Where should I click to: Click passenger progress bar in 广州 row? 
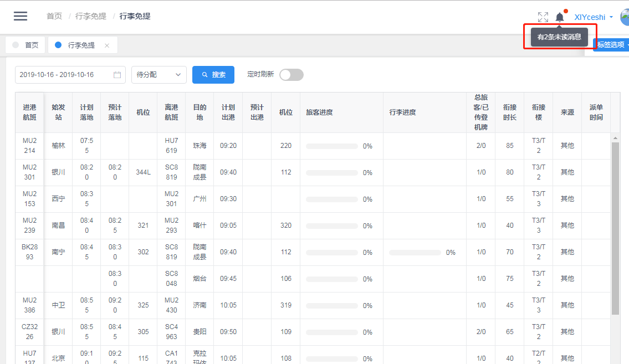coord(332,199)
